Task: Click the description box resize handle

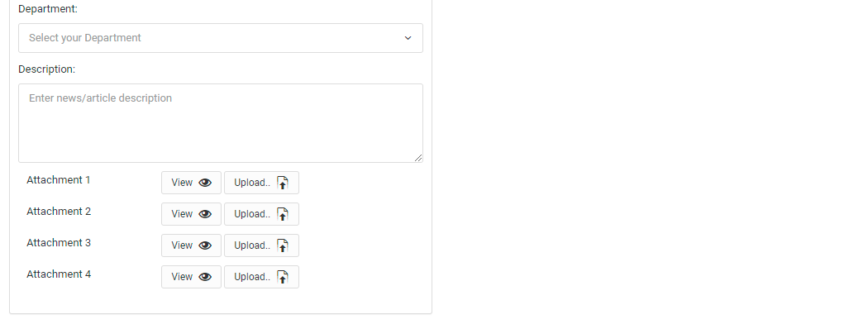Action: point(418,159)
